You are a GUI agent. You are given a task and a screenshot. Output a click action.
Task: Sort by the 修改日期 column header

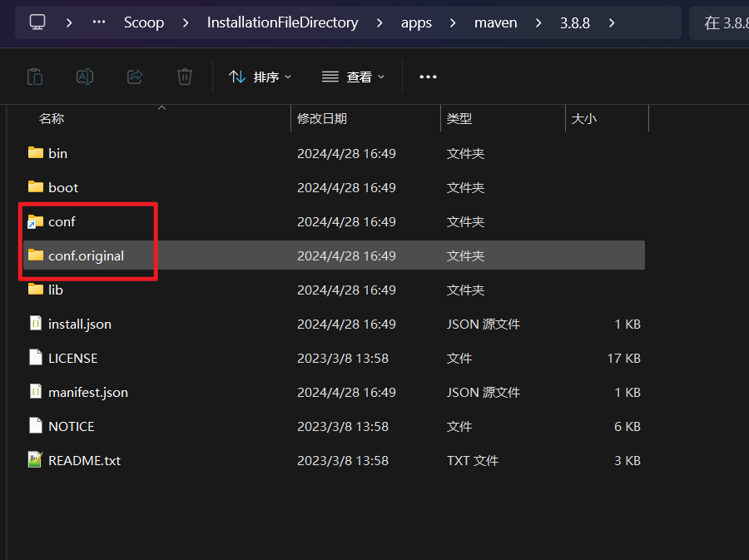point(321,118)
